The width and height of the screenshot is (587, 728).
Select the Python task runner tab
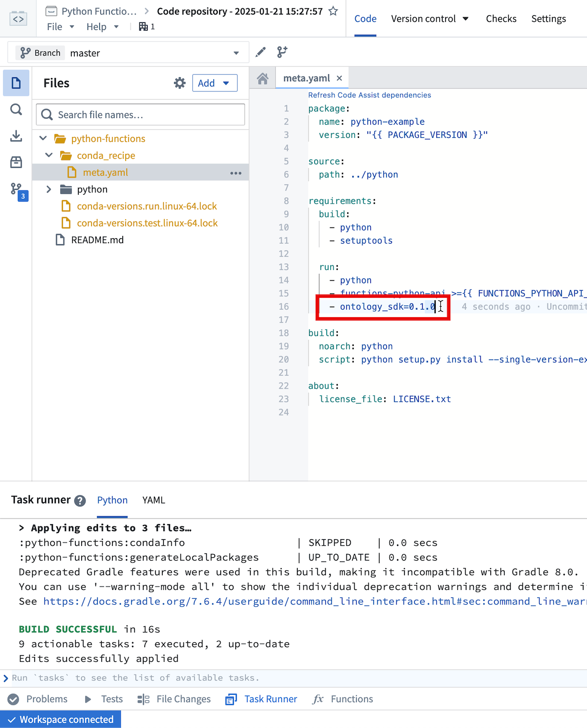tap(112, 500)
